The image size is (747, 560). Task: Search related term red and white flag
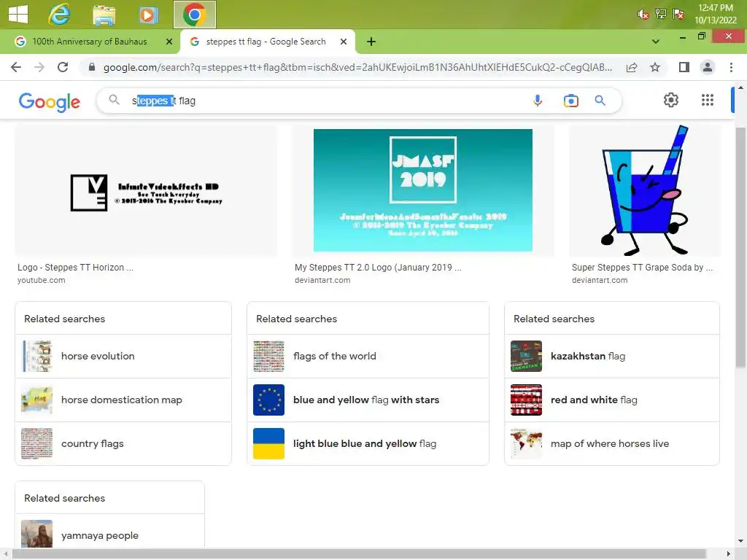[612, 400]
